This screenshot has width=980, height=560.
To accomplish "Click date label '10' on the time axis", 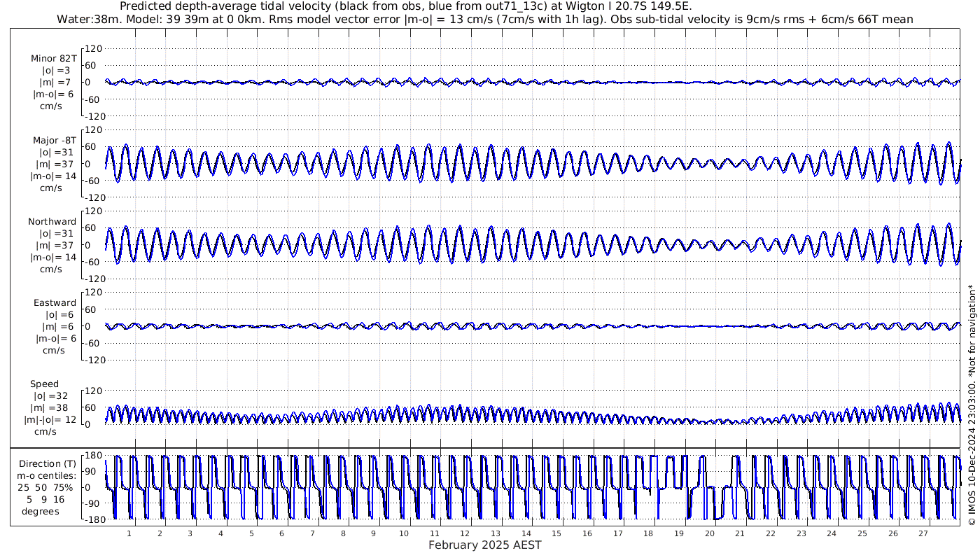I will click(404, 533).
